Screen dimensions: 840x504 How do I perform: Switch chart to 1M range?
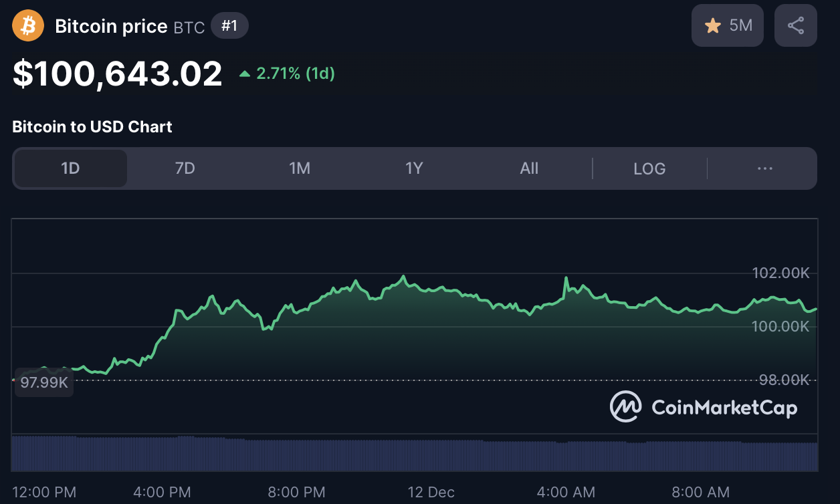[300, 168]
